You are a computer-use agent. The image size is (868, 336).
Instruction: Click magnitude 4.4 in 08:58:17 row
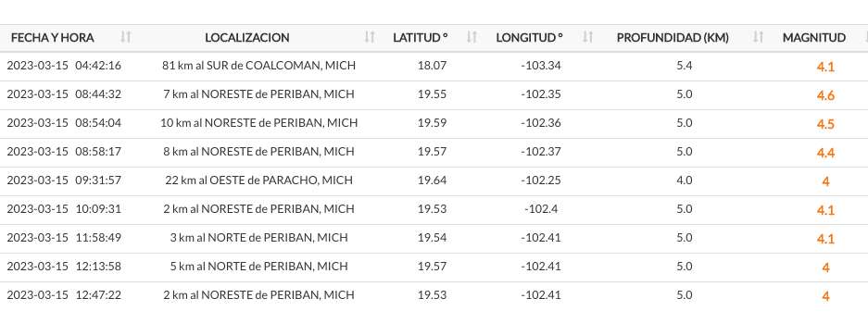click(825, 153)
